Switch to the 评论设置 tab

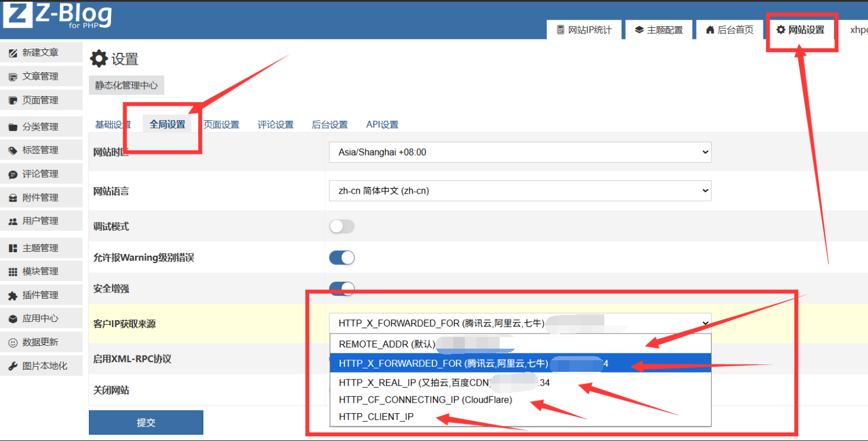coord(275,125)
